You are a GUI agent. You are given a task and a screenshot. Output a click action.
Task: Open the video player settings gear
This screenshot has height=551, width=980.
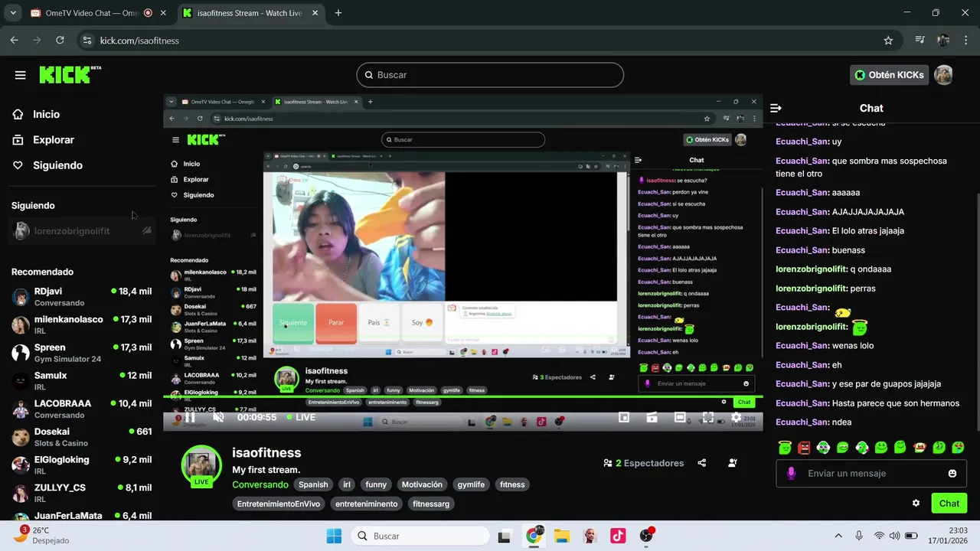click(736, 417)
